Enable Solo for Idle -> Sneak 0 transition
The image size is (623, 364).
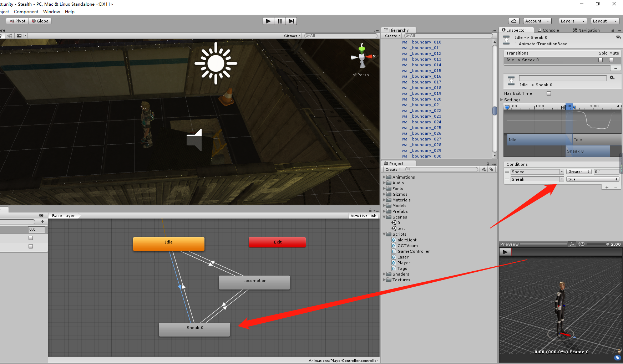click(x=601, y=60)
